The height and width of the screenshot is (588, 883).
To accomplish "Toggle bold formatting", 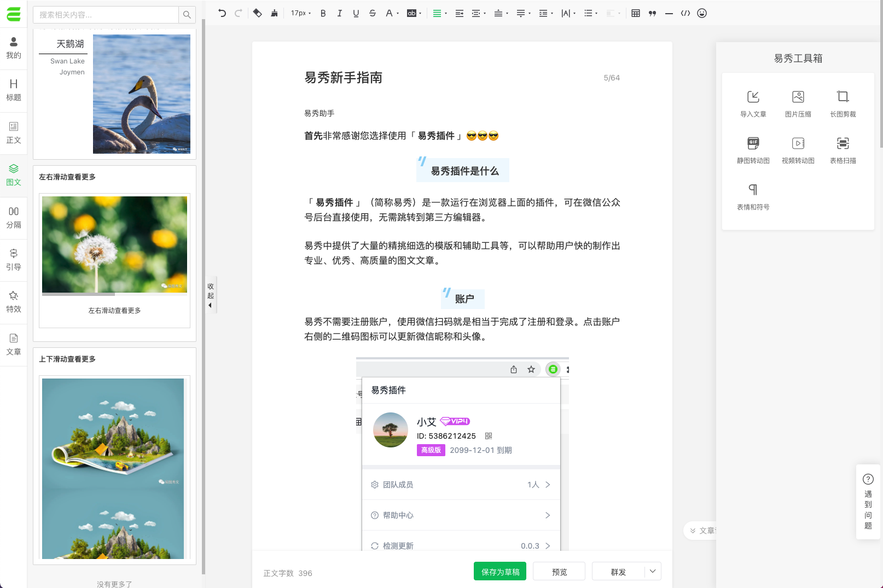I will pos(323,13).
